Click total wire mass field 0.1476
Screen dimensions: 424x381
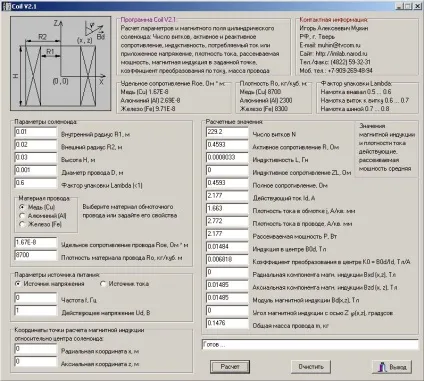pyautogui.click(x=227, y=323)
